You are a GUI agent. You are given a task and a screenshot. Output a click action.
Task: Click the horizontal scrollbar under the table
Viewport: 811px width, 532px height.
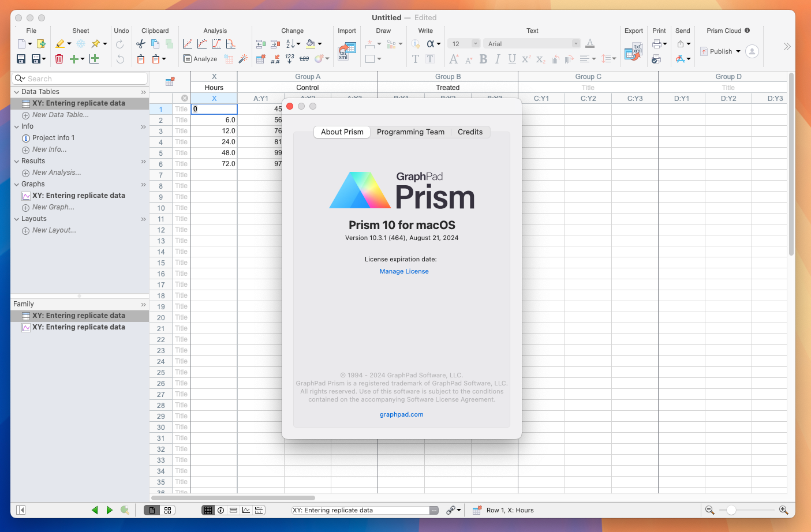point(233,497)
